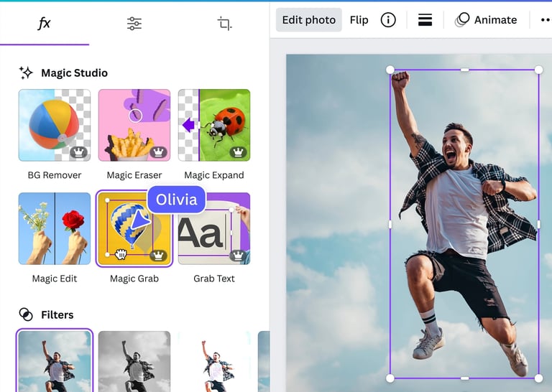
Task: Apply the black and white filter thumbnail
Action: click(134, 361)
